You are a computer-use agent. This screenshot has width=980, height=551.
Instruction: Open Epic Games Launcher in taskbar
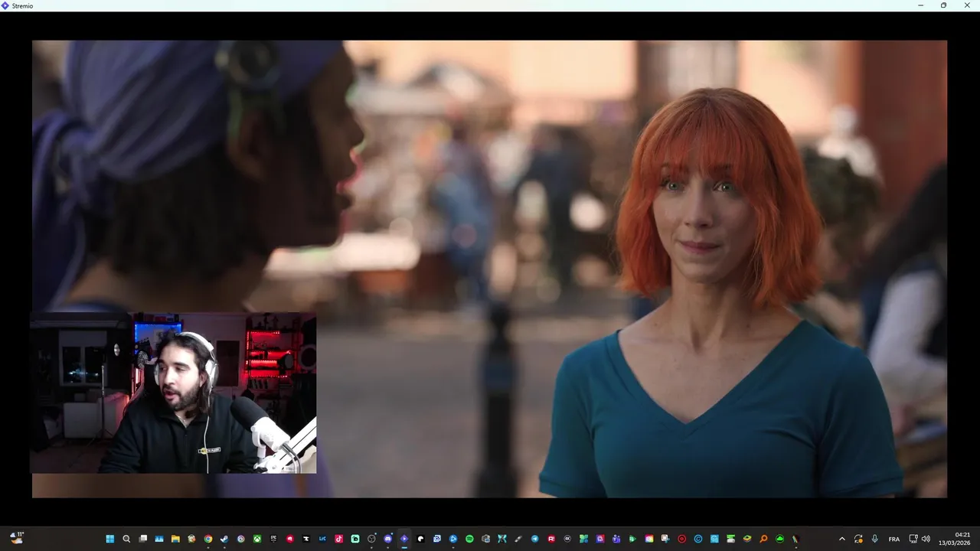pos(273,539)
